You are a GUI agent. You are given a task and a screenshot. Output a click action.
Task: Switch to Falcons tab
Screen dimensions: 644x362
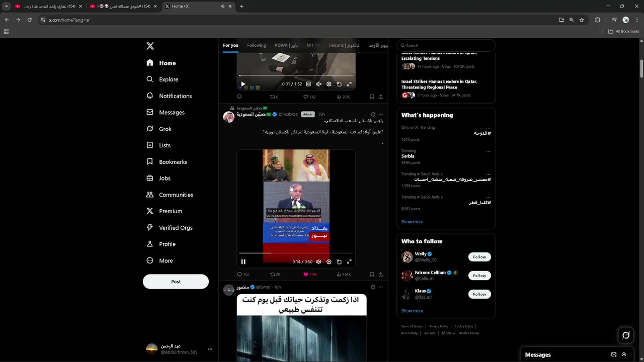344,45
